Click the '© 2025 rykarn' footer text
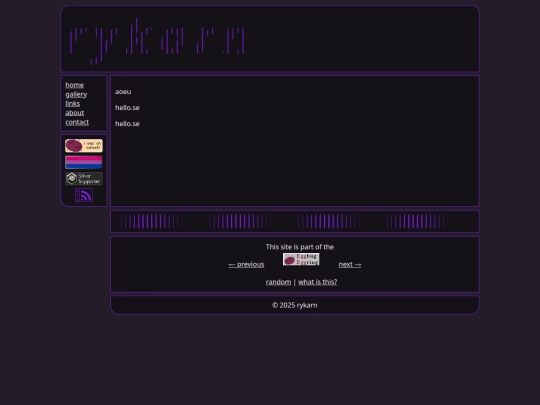The height and width of the screenshot is (405, 540). coord(295,305)
